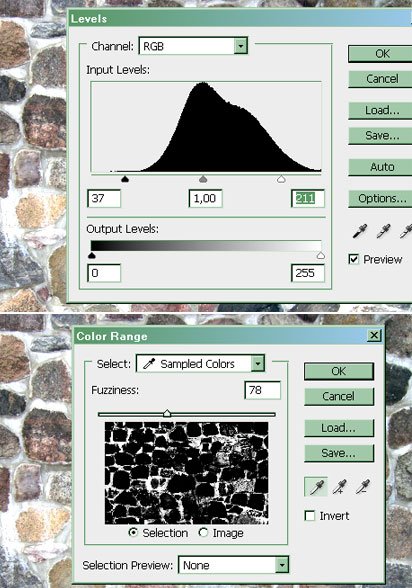Image resolution: width=412 pixels, height=588 pixels.
Task: Choose the Selection radio button
Action: point(133,532)
